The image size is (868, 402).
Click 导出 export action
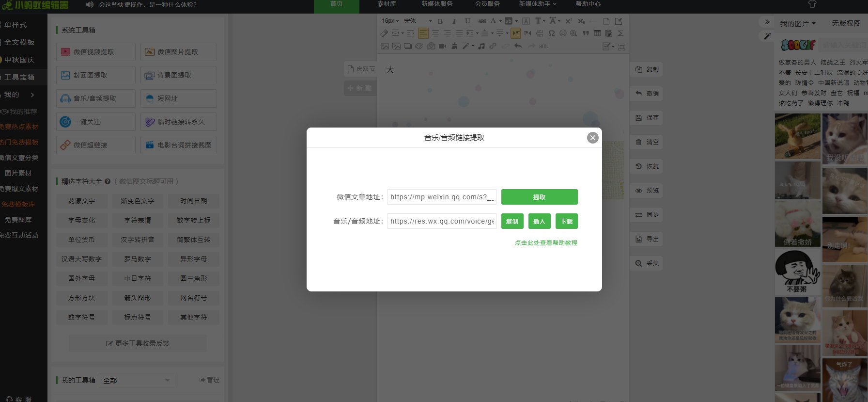pyautogui.click(x=647, y=239)
